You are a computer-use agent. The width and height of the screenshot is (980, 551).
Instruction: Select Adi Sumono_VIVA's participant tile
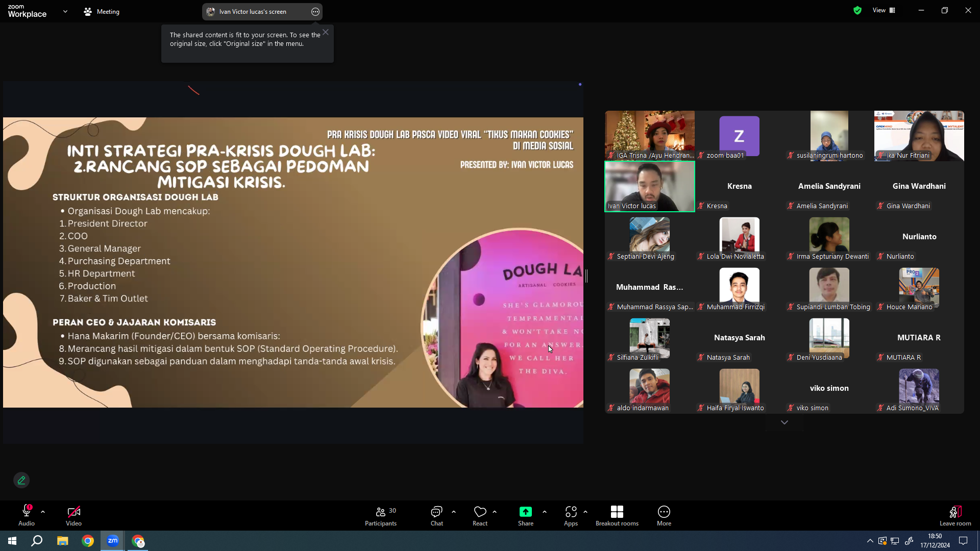click(x=919, y=388)
